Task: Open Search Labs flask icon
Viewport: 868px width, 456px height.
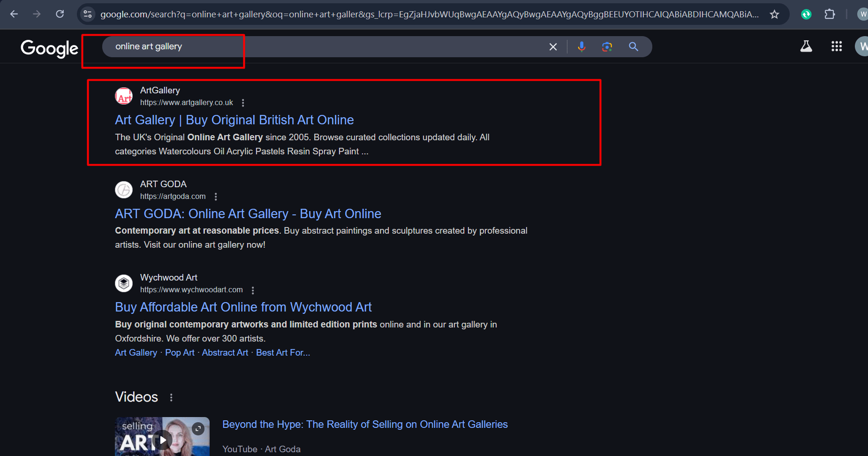Action: coord(806,46)
